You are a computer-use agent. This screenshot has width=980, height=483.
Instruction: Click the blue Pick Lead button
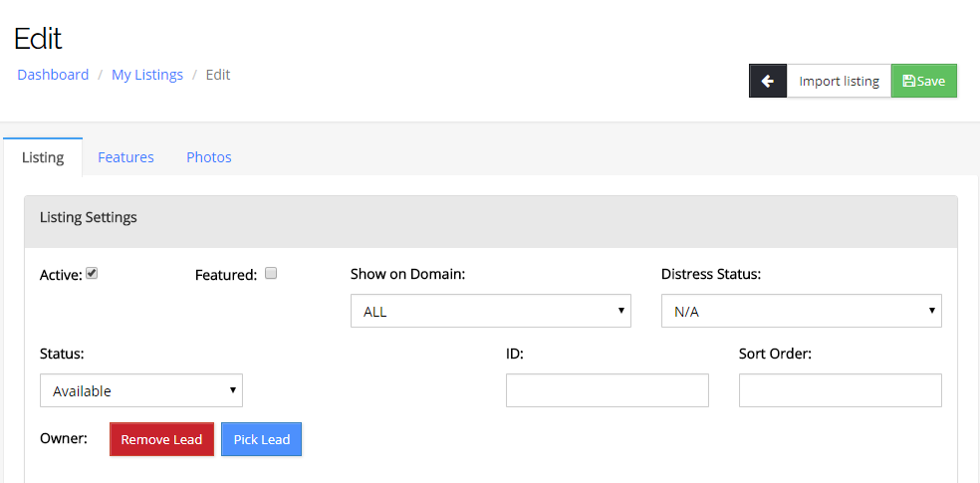261,439
